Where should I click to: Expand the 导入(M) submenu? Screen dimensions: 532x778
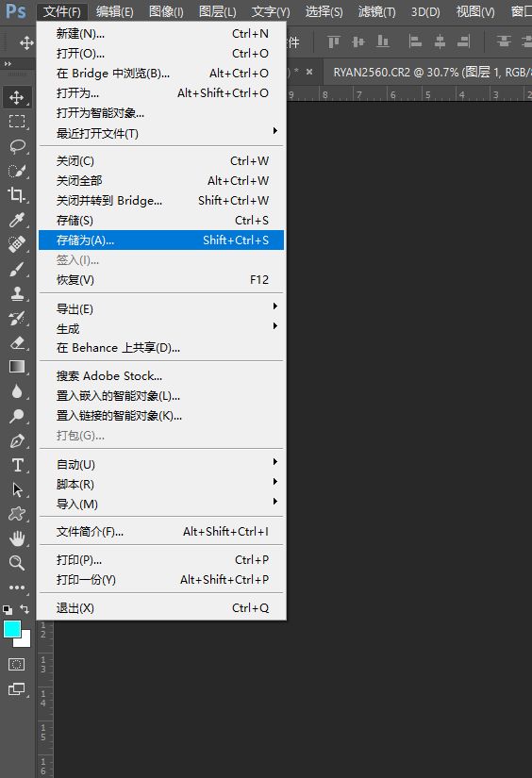click(162, 504)
